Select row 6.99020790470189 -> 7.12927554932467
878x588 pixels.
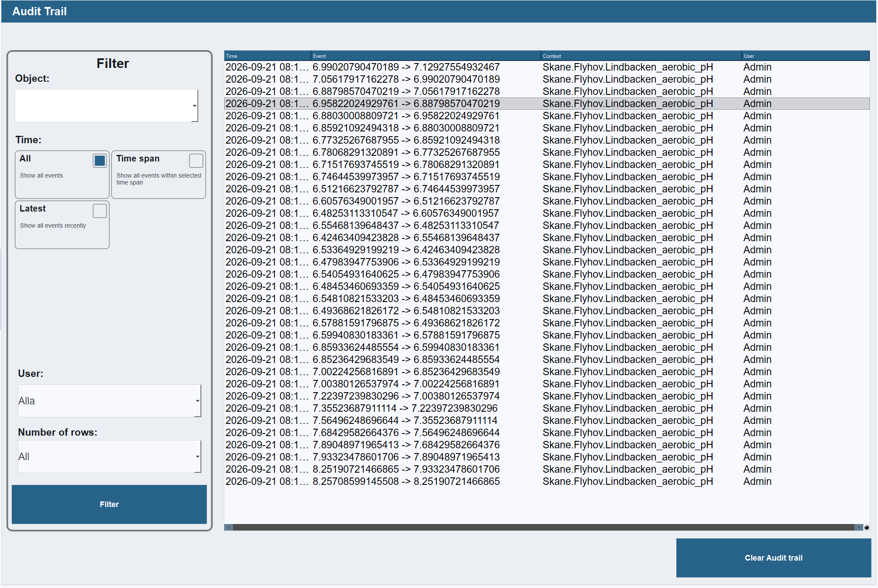point(547,67)
